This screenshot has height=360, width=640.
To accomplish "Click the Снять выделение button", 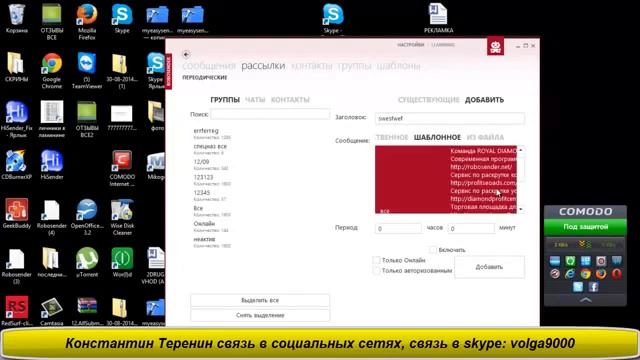I will (x=260, y=315).
